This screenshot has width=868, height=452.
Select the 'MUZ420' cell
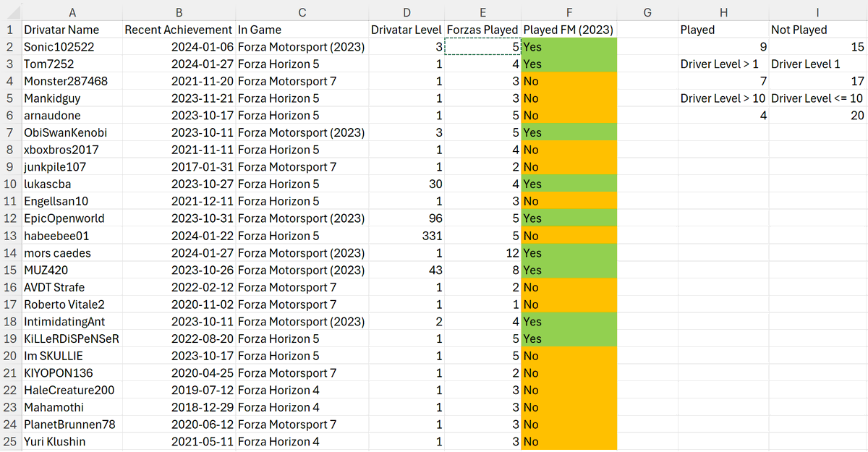pyautogui.click(x=72, y=270)
